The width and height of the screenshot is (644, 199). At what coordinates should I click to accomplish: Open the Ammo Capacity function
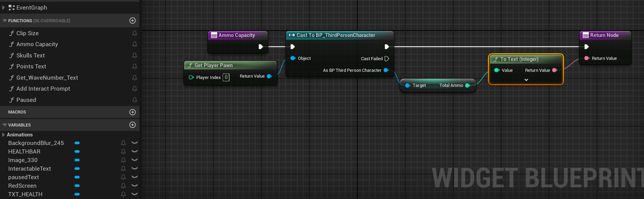point(37,44)
